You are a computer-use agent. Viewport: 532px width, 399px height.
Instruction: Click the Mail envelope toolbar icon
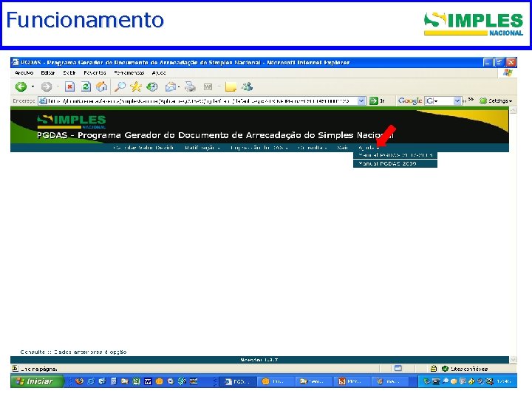pos(171,87)
